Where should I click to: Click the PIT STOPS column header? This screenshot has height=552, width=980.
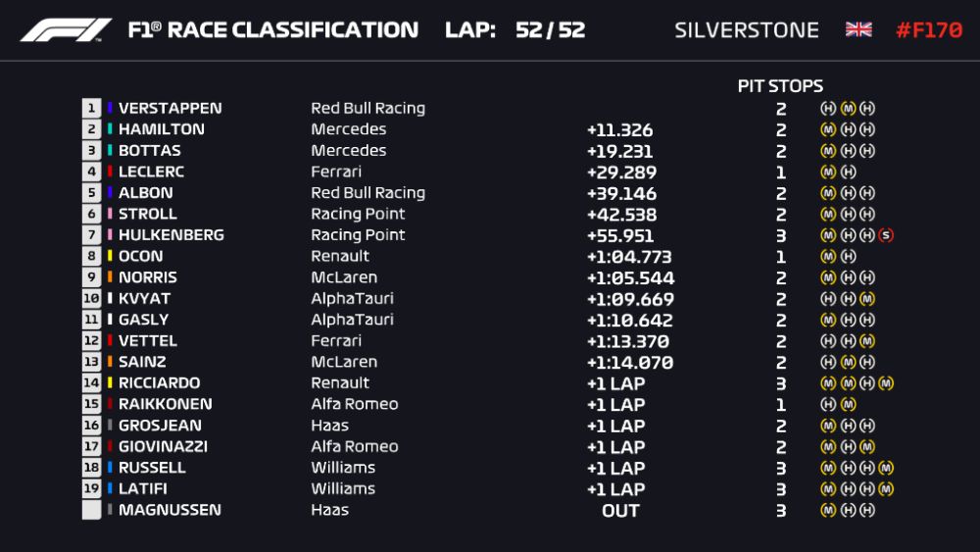(780, 86)
